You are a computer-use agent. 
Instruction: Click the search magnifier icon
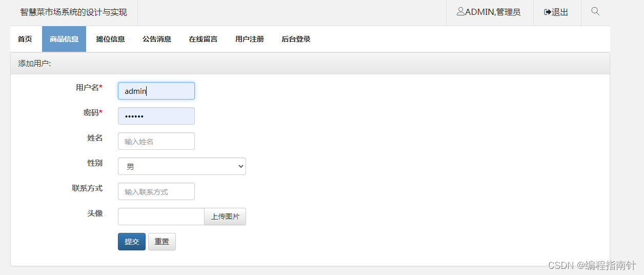coord(595,11)
